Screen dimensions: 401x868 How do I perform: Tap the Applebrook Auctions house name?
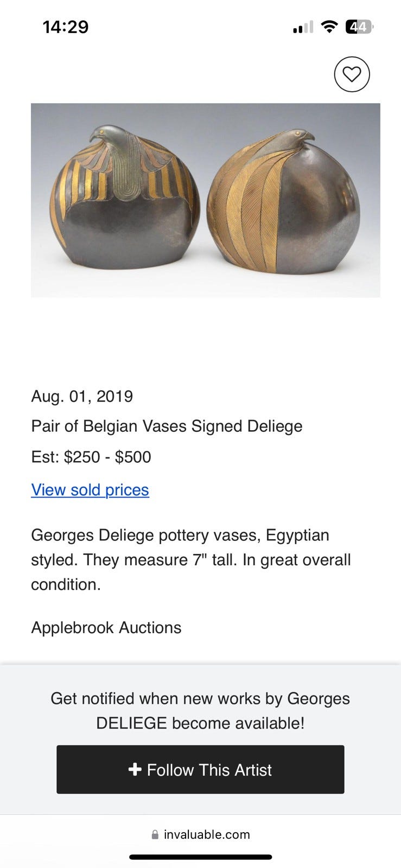[x=106, y=628]
